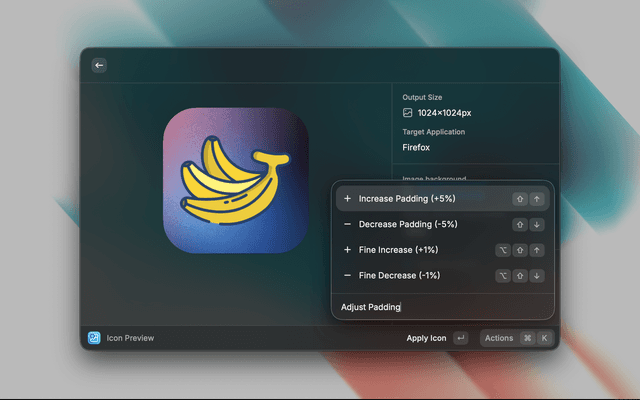Click the minus icon beside Fine Decrease
Viewport: 640px width, 400px height.
coord(347,275)
